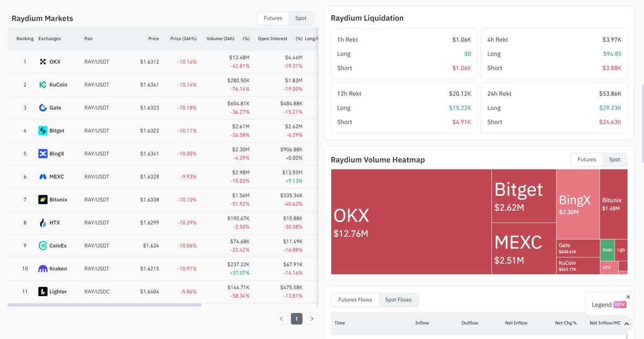
Task: Click the Bitunix exchange logo
Action: pos(43,200)
